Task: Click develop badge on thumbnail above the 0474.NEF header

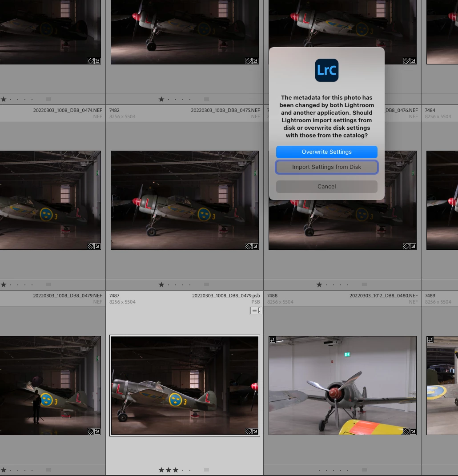Action: (97, 61)
